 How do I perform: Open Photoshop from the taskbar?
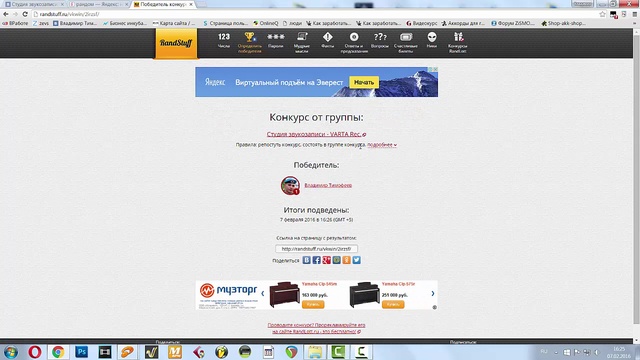click(x=81, y=352)
